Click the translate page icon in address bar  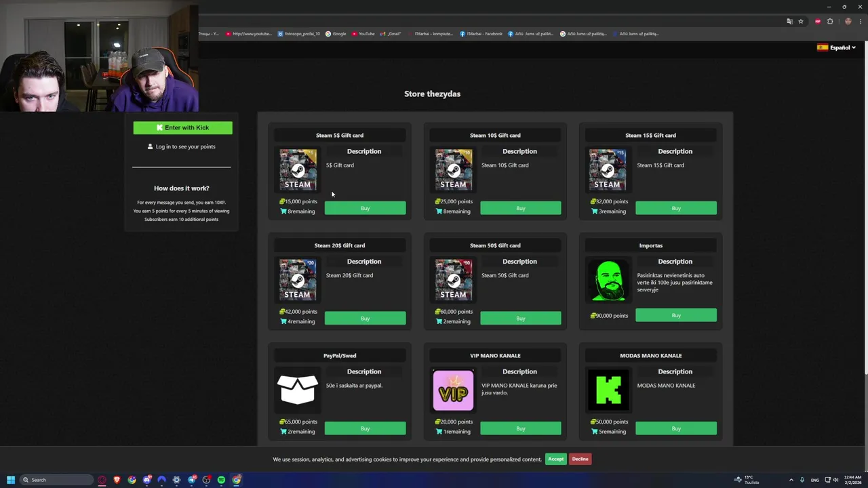(x=789, y=22)
